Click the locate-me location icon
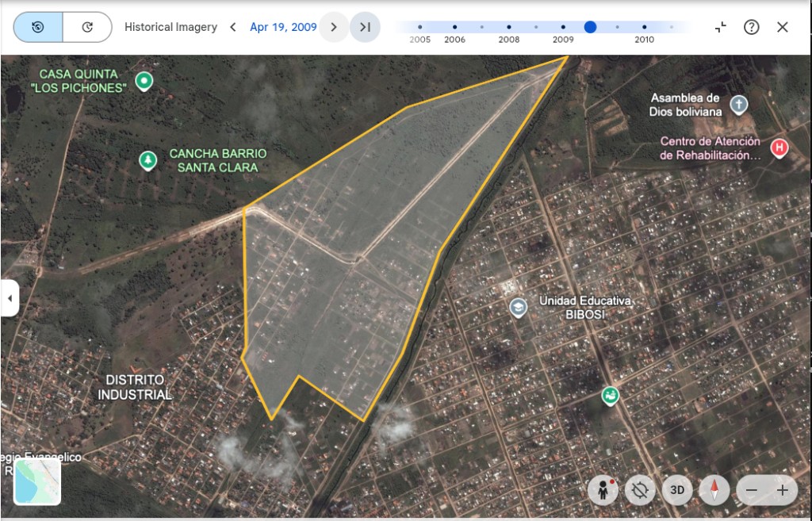Viewport: 812px width, 521px height. click(640, 490)
